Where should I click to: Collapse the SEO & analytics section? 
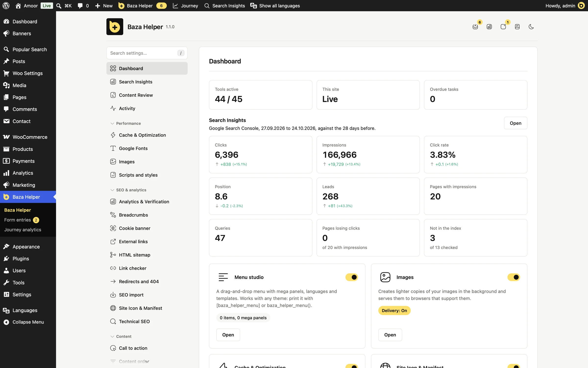pyautogui.click(x=128, y=190)
